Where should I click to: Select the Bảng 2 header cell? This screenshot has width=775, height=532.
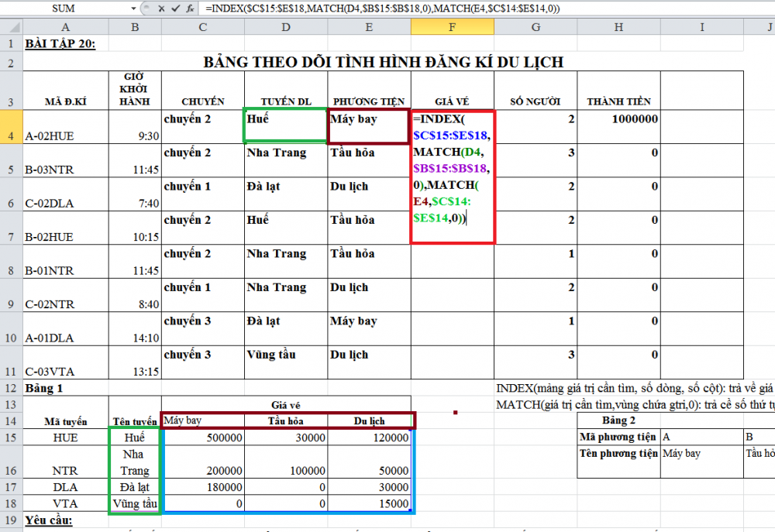tap(618, 420)
